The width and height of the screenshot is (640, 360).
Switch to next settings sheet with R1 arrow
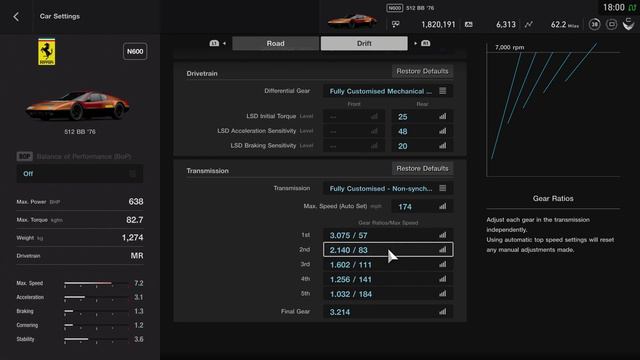(x=422, y=43)
